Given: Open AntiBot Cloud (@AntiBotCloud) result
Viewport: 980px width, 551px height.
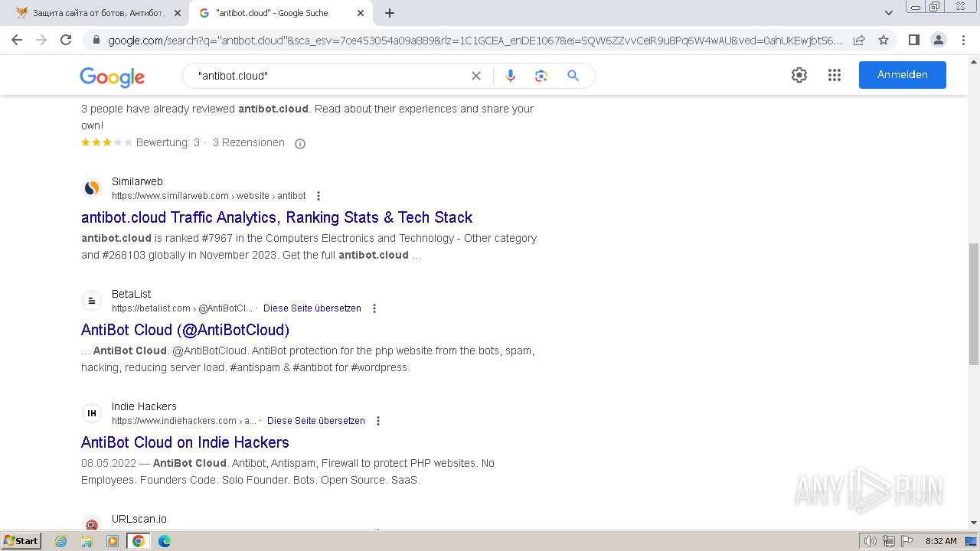Looking at the screenshot, I should pyautogui.click(x=185, y=330).
